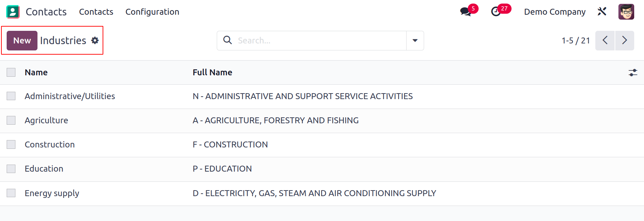Open optional columns adjust settings icon

(x=633, y=72)
